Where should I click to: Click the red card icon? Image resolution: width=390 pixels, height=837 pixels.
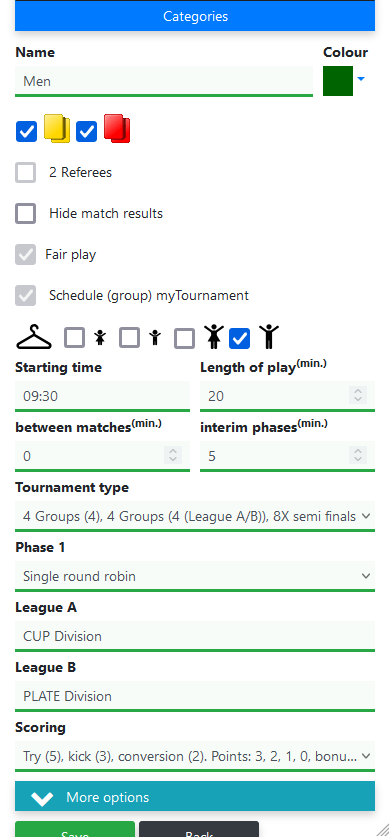[x=117, y=129]
